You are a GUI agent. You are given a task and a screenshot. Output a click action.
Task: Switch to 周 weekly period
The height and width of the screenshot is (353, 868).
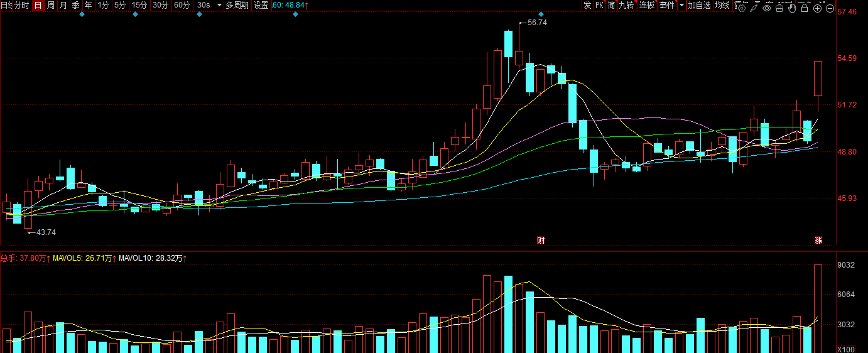click(51, 5)
